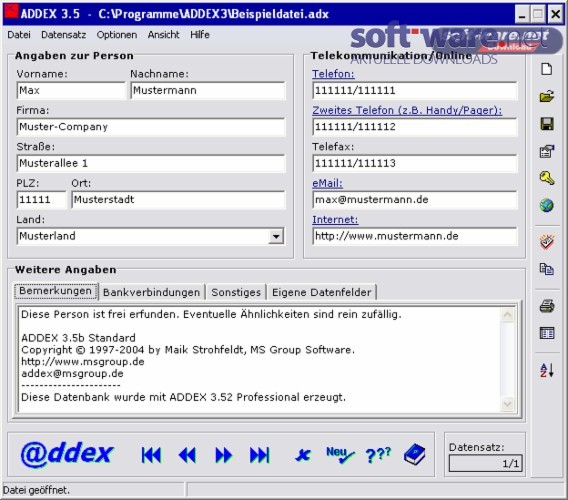This screenshot has width=568, height=500.
Task: Switch to the Sonstiges tab
Action: click(236, 292)
